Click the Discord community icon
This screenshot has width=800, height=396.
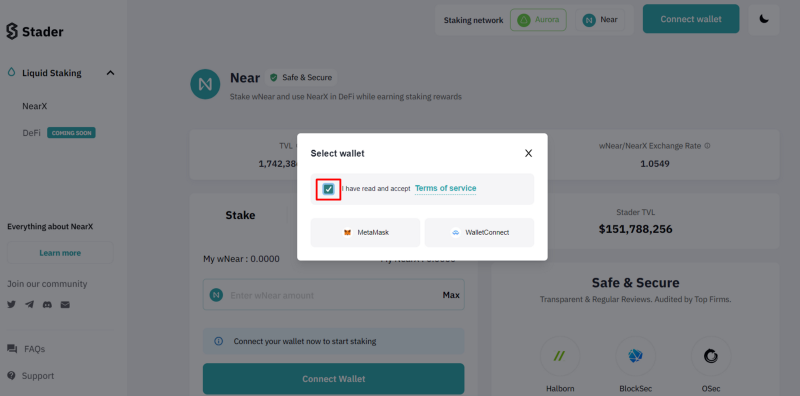(x=47, y=305)
